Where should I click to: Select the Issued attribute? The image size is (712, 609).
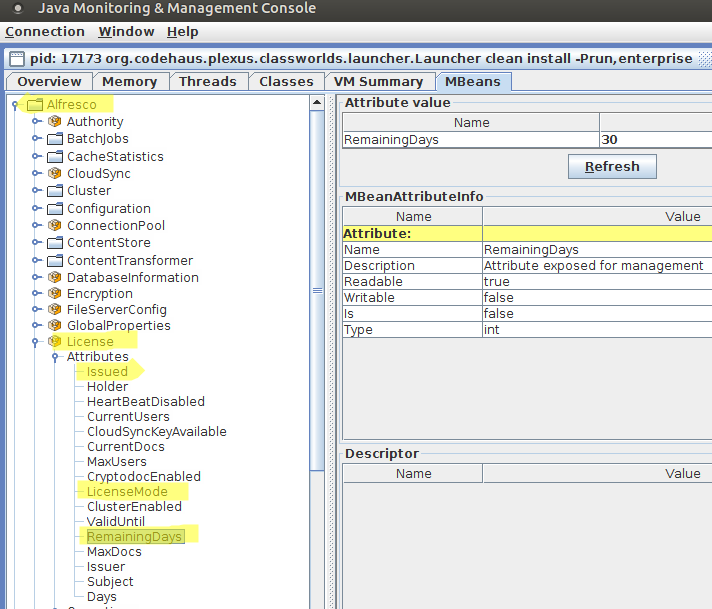[x=107, y=371]
